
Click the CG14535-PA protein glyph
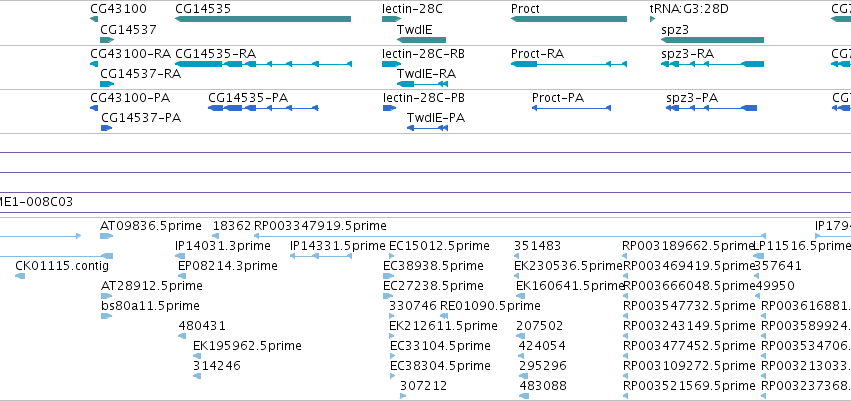(263, 108)
